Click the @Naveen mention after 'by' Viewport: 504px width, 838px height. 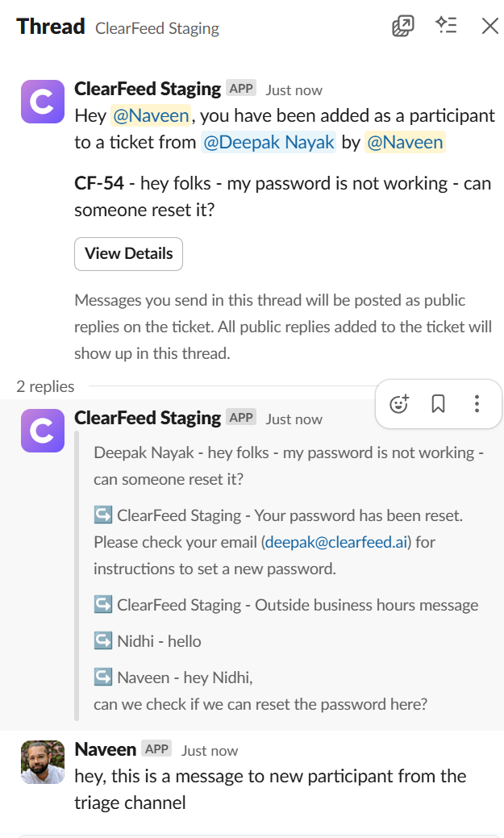[405, 143]
